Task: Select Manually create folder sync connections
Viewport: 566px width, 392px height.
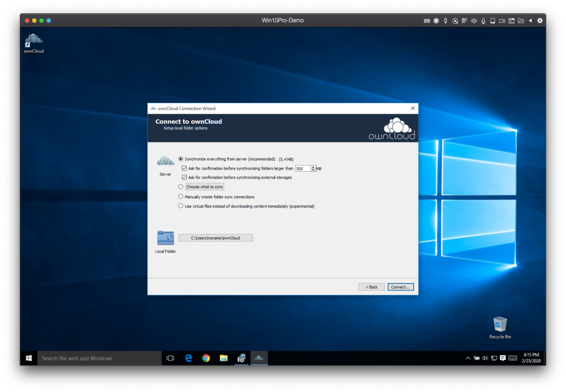Action: click(181, 197)
